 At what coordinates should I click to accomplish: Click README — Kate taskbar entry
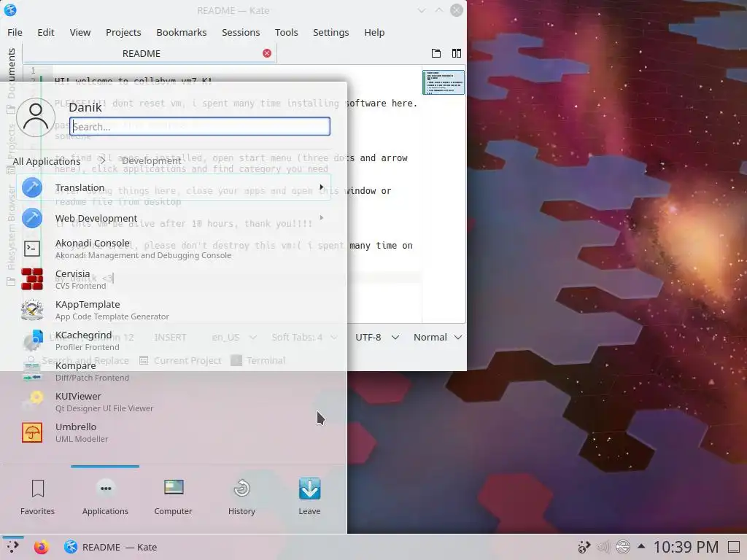point(111,547)
